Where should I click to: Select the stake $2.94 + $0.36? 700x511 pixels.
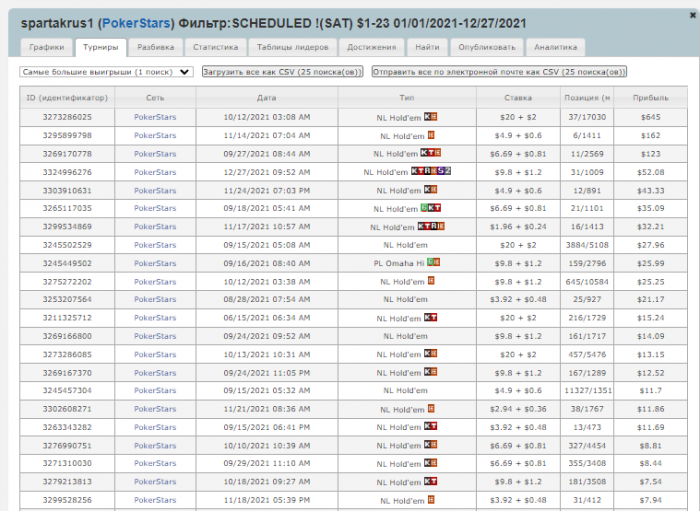[x=518, y=409]
